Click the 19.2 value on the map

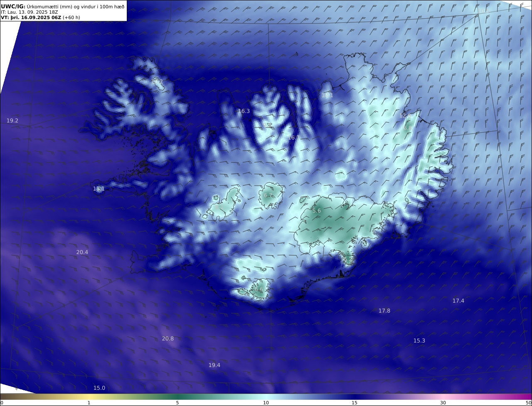click(x=12, y=121)
